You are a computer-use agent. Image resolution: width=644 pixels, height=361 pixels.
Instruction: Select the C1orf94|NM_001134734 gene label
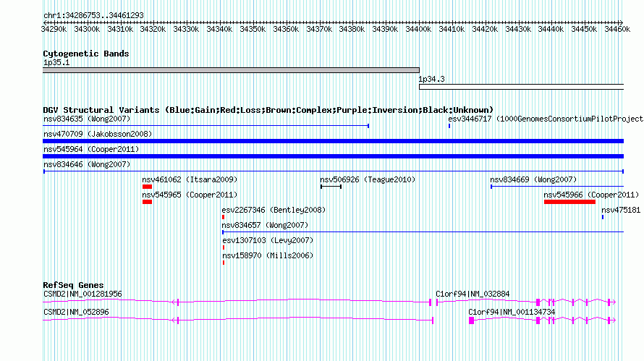[x=512, y=312]
